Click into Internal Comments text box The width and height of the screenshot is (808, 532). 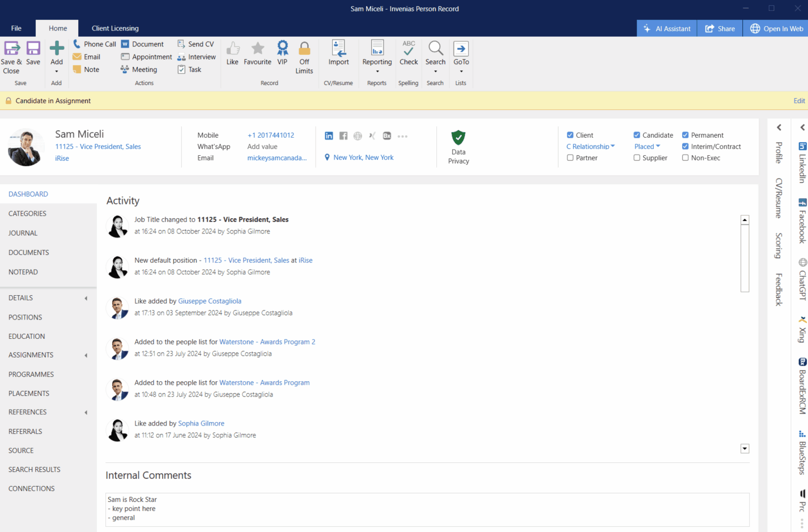427,509
